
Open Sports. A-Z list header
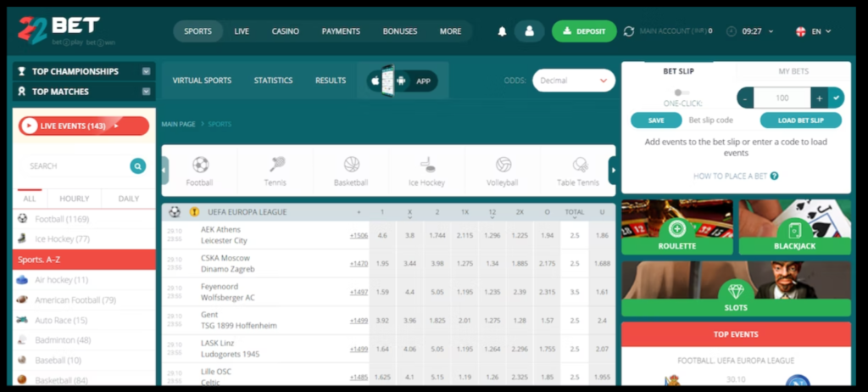pyautogui.click(x=84, y=260)
